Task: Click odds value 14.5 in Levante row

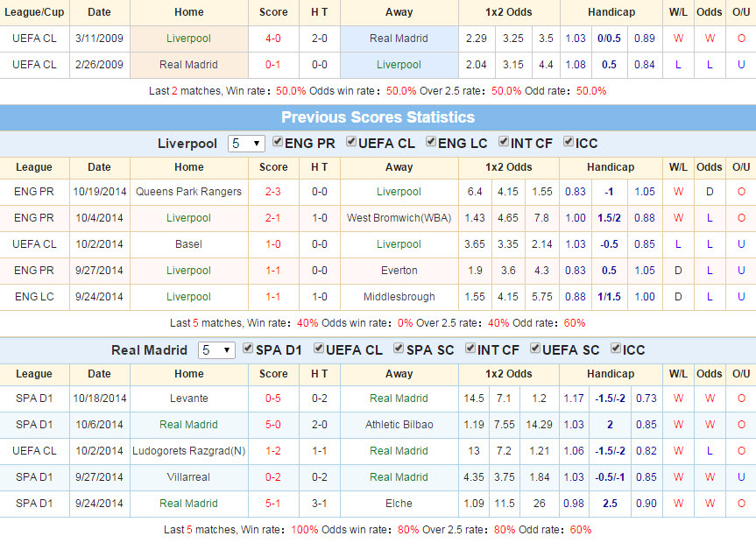Action: tap(473, 398)
